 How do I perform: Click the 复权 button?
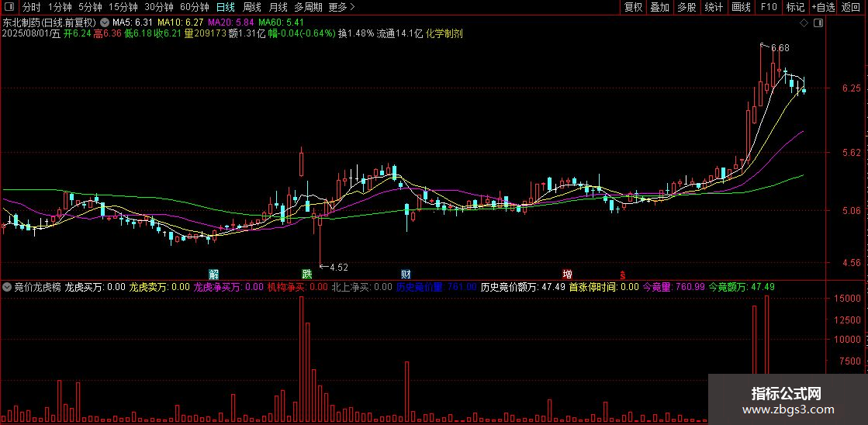[633, 7]
